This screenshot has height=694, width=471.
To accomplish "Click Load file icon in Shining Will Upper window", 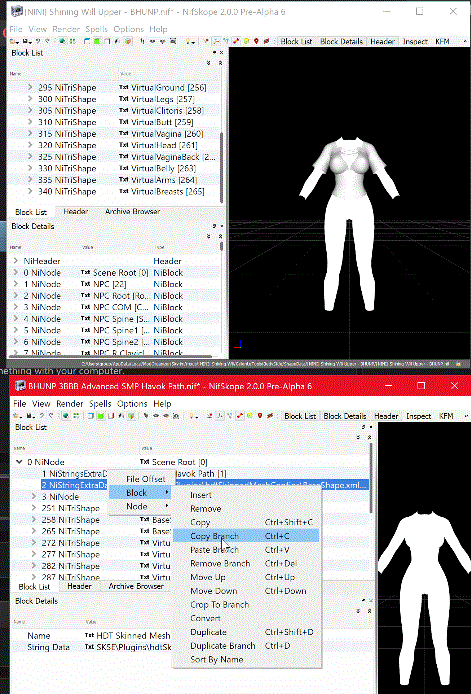I will click(13, 41).
